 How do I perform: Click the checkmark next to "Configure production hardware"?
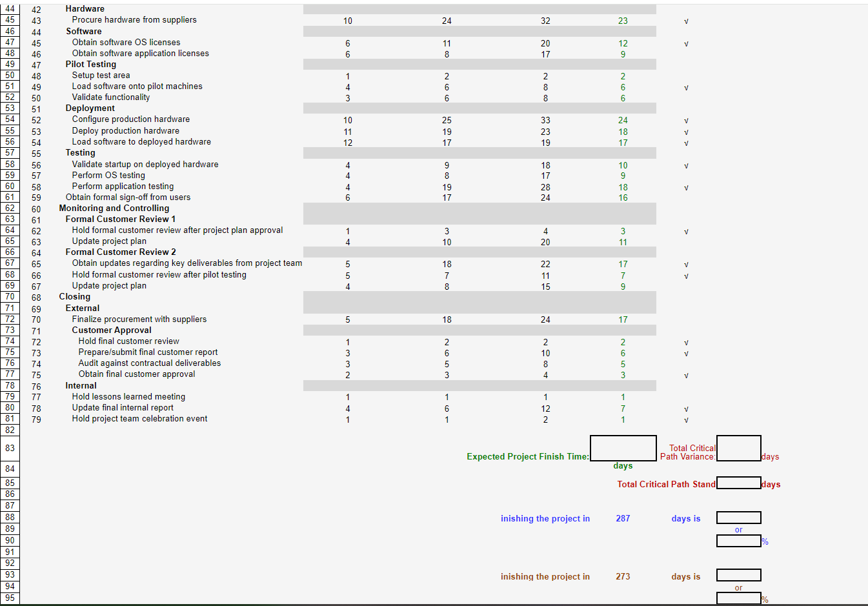686,120
